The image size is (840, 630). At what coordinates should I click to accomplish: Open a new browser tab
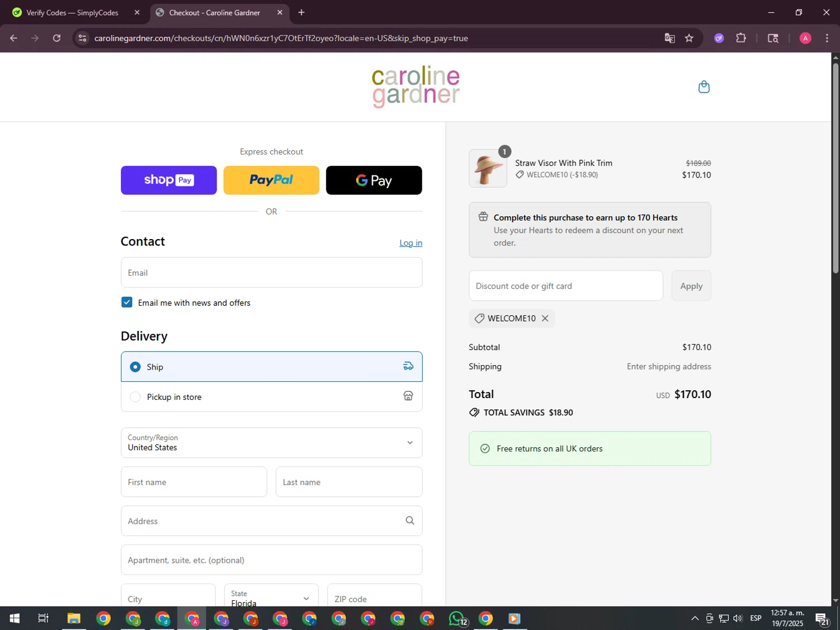pyautogui.click(x=301, y=12)
